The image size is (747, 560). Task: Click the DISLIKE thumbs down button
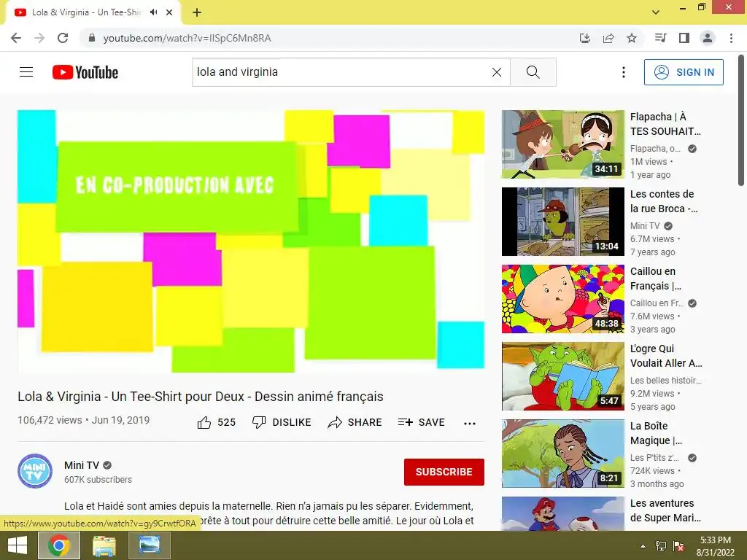click(x=282, y=422)
